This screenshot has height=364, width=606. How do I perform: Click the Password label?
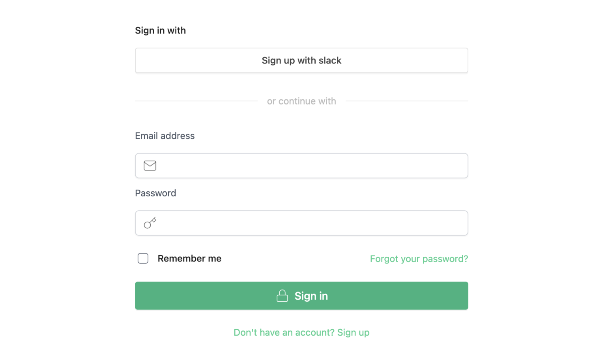pyautogui.click(x=155, y=193)
